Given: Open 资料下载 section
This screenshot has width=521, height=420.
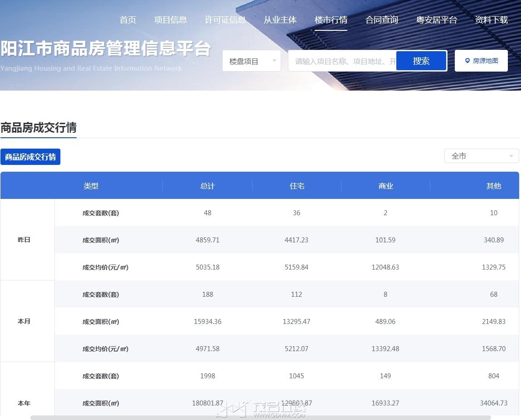Looking at the screenshot, I should 492,20.
